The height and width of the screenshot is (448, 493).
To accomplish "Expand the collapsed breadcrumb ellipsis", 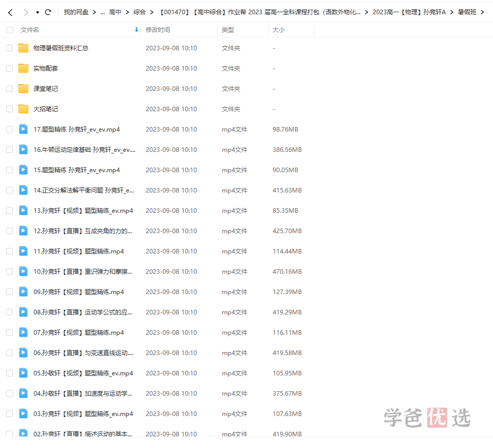I will tap(103, 13).
